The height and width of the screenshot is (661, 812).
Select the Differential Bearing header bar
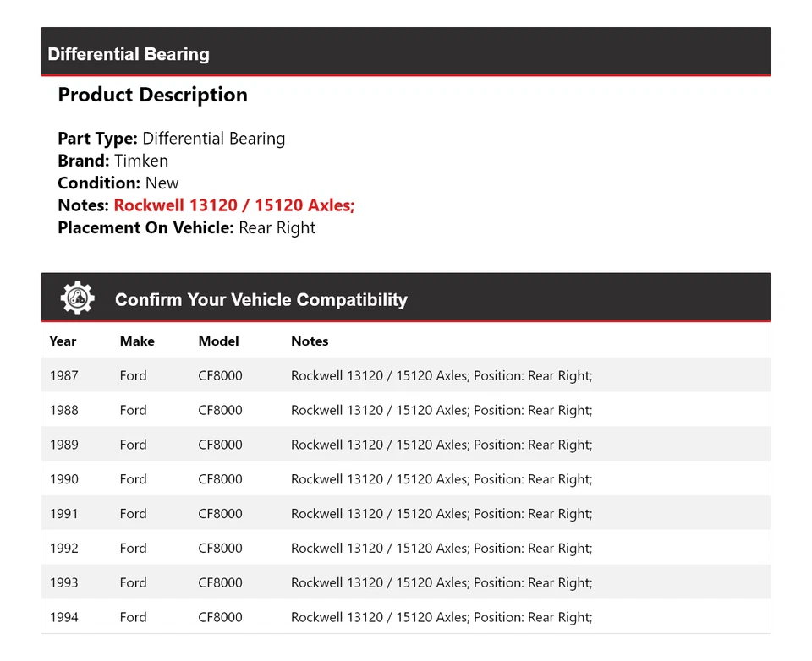pos(406,54)
